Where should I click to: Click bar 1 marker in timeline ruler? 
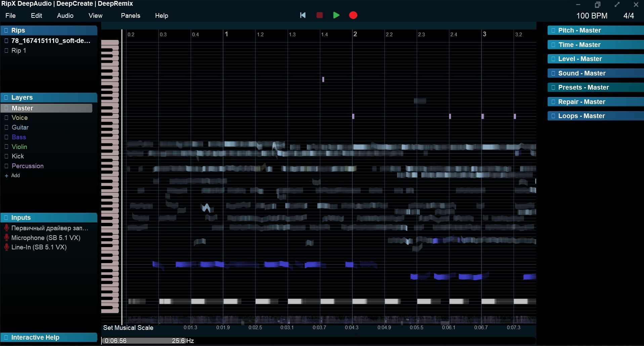226,34
